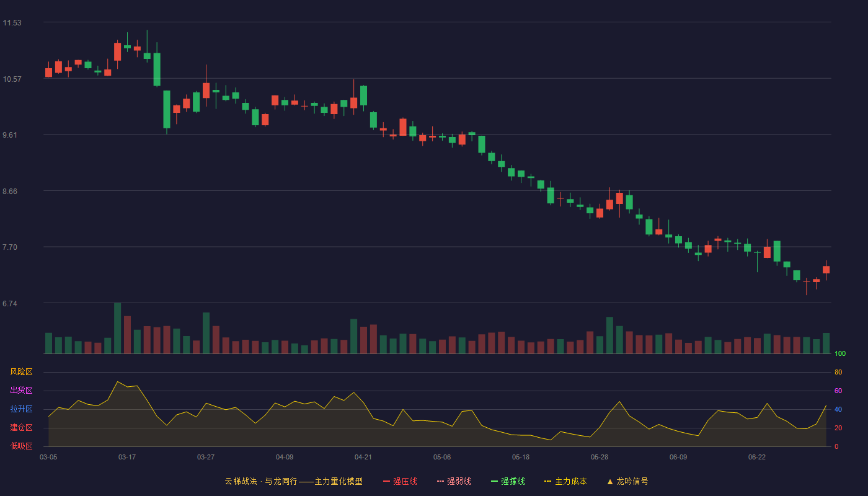This screenshot has height=496, width=868.
Task: Toggle the 强压线 legend series
Action: point(400,481)
